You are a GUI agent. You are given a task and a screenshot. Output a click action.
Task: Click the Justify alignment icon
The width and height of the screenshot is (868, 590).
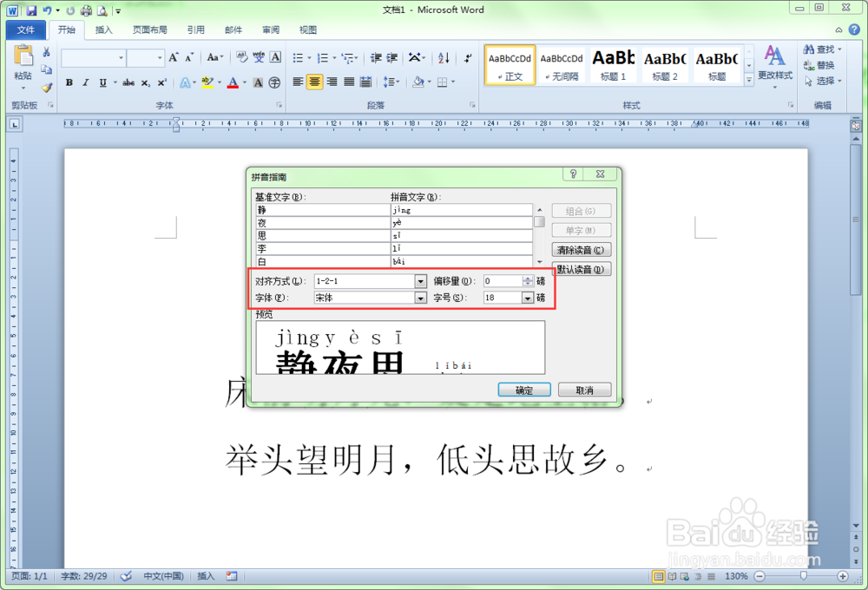coord(349,82)
